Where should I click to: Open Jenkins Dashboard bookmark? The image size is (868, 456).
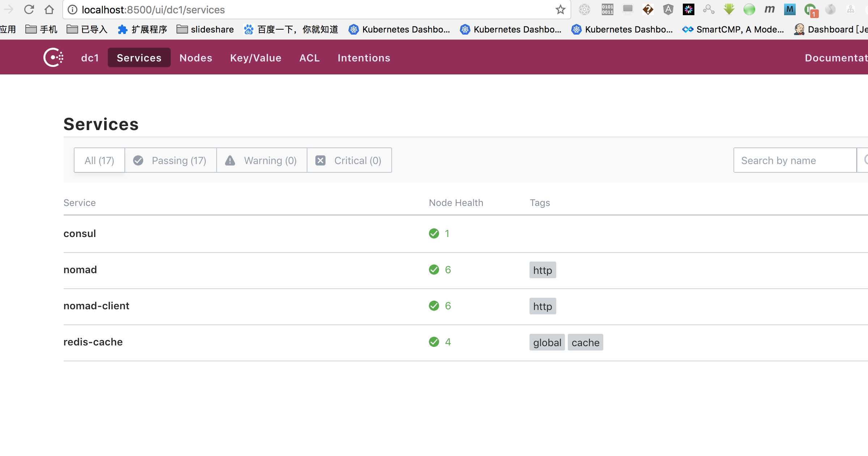coord(831,29)
